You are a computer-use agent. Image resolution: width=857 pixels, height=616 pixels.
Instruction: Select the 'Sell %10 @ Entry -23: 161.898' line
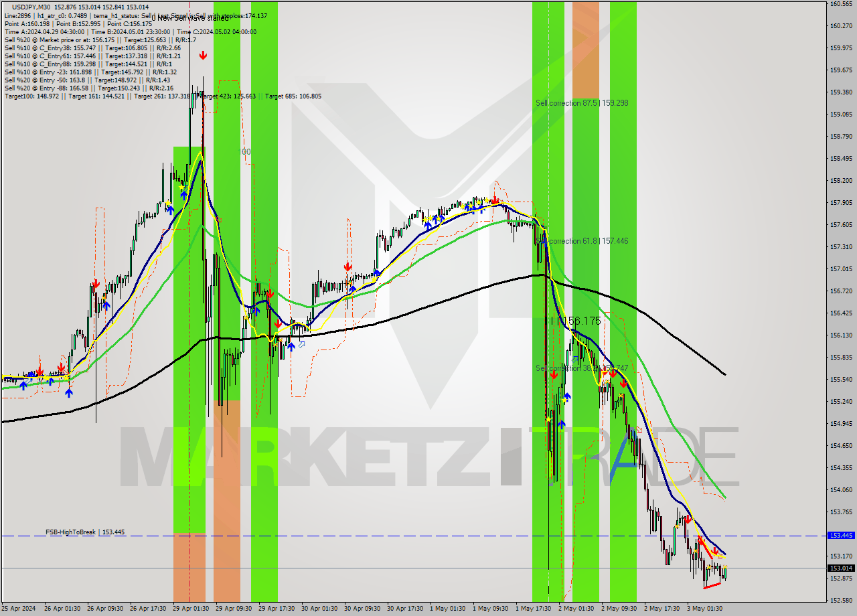[91, 72]
